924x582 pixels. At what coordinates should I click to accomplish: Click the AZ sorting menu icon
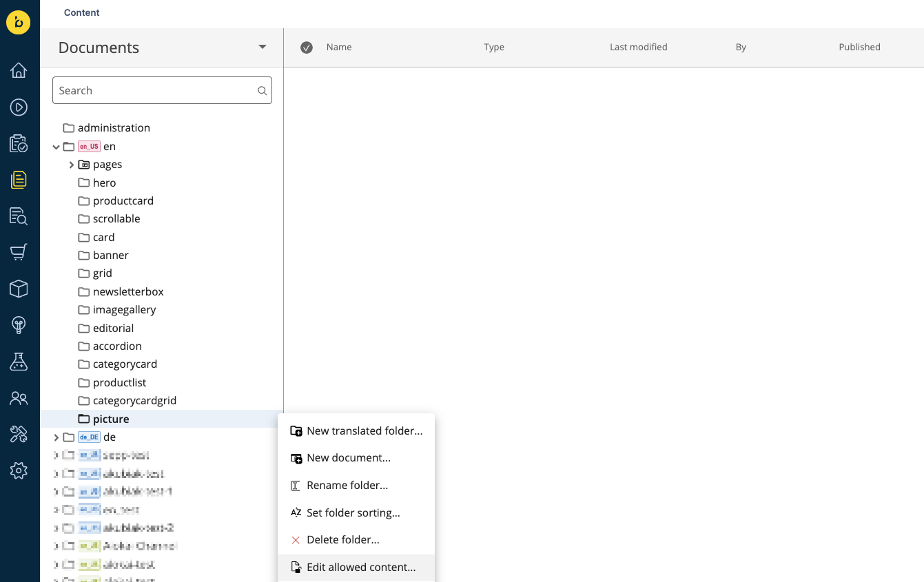pos(296,513)
